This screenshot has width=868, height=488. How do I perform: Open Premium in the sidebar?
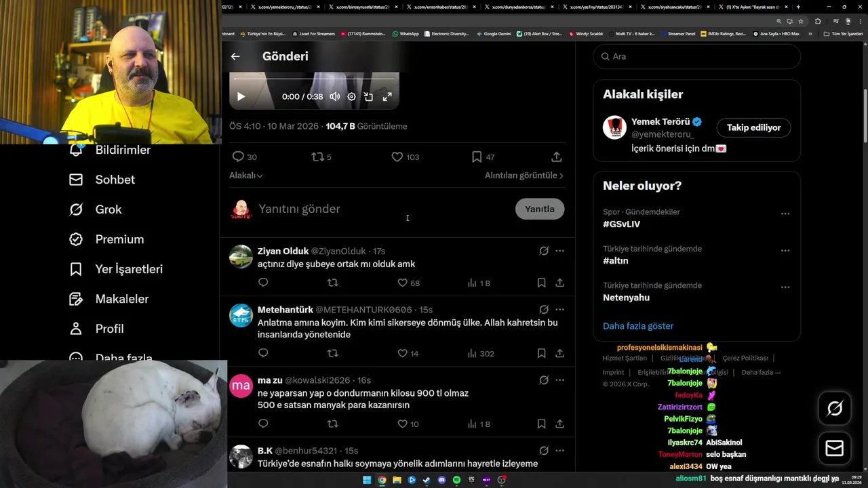(106, 239)
